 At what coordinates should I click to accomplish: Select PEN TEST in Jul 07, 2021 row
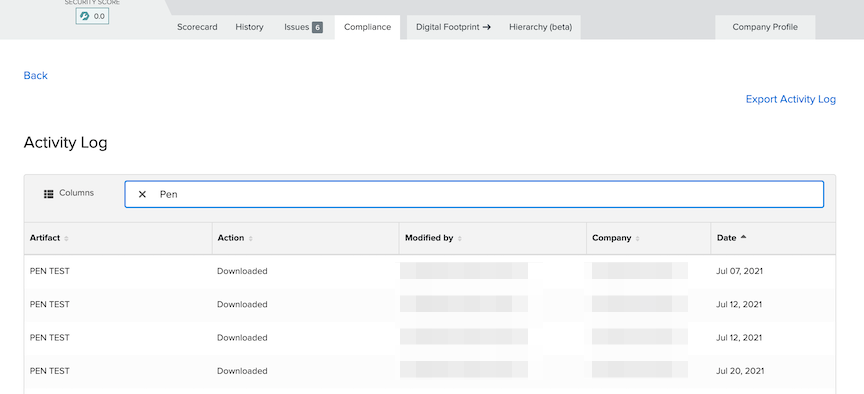pos(50,271)
